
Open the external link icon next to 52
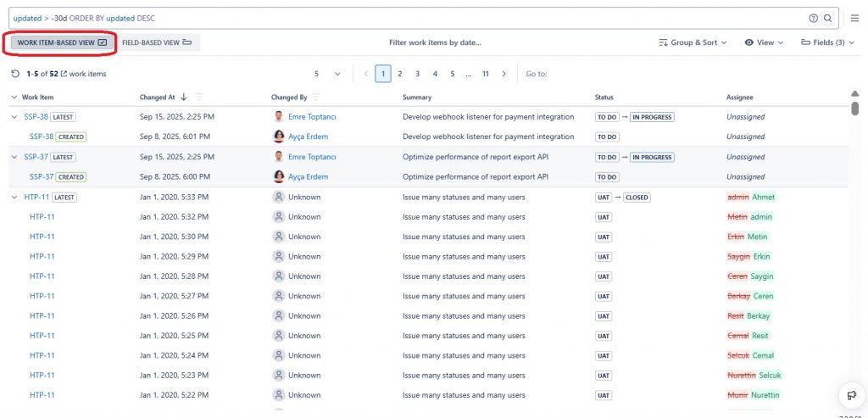(x=64, y=74)
